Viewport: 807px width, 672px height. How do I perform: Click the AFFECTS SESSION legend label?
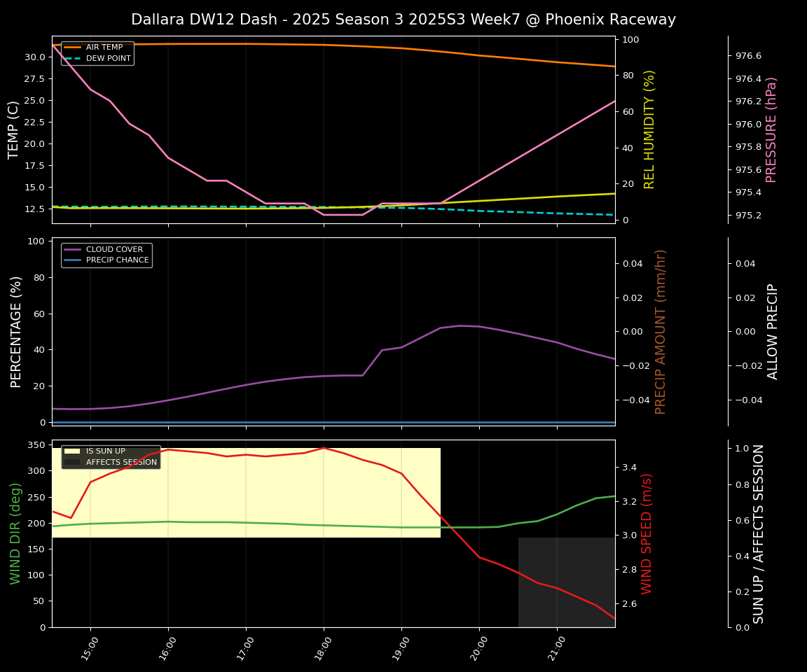pyautogui.click(x=121, y=462)
